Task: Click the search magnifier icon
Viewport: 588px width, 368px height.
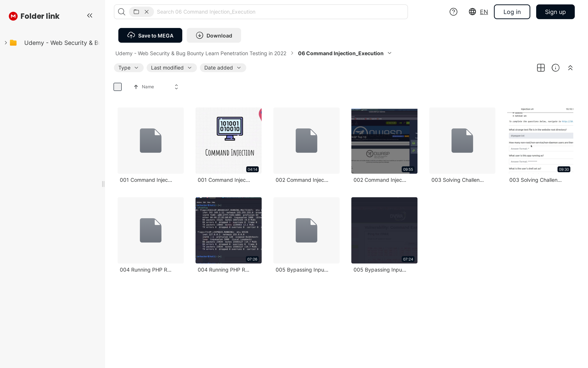Action: pos(121,12)
